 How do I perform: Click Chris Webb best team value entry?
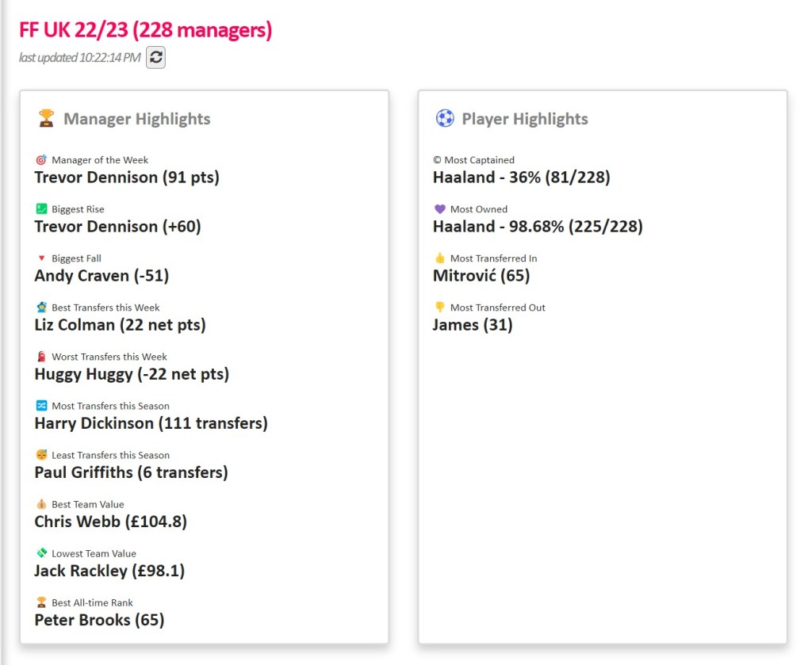110,522
